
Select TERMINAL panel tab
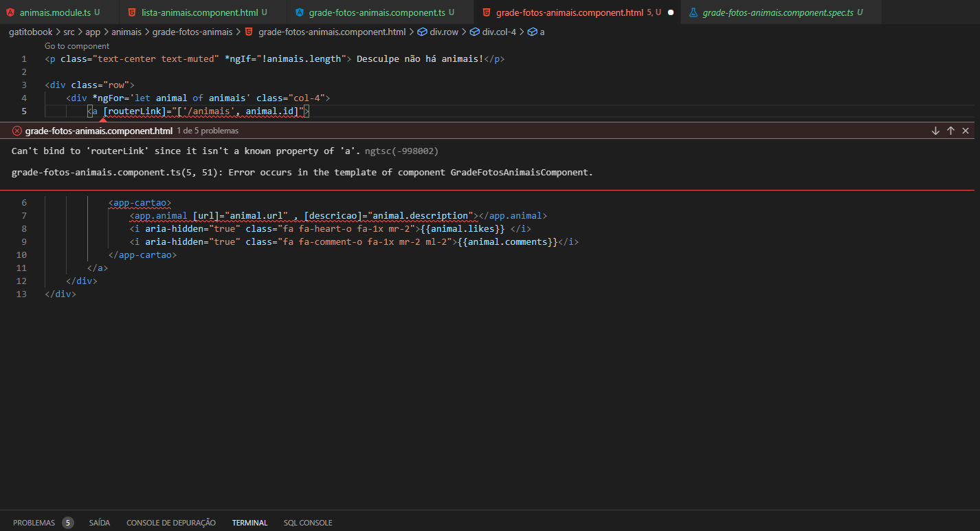click(x=249, y=523)
